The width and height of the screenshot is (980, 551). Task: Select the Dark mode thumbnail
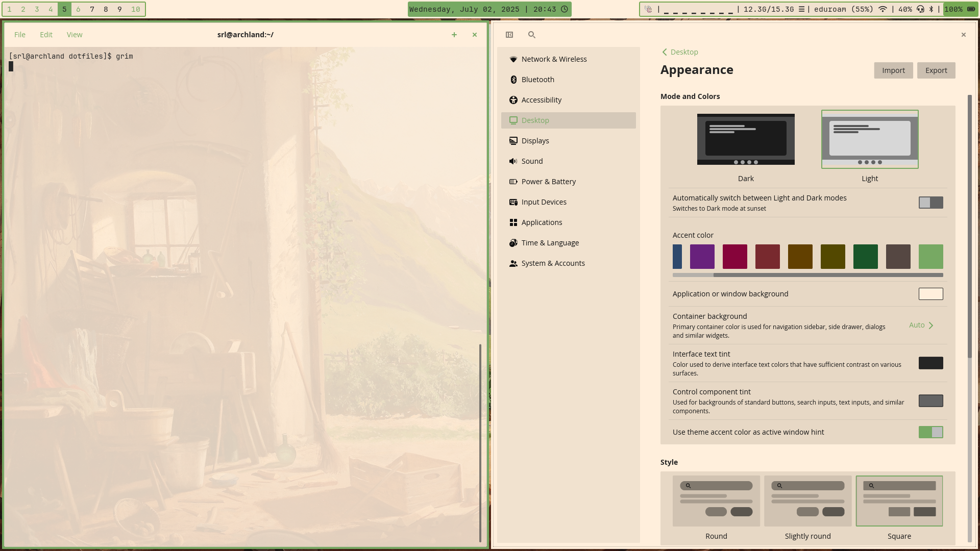tap(745, 139)
